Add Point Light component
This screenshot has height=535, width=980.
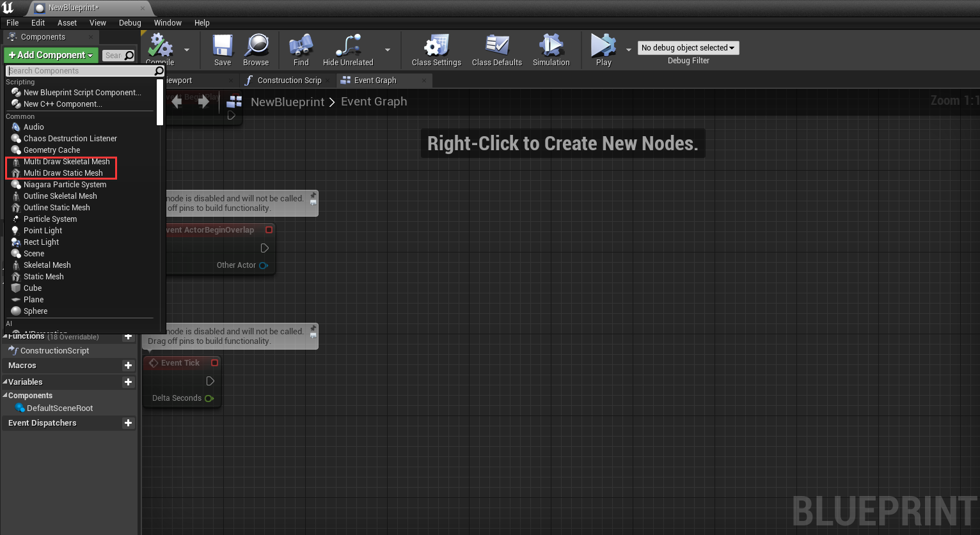tap(43, 231)
